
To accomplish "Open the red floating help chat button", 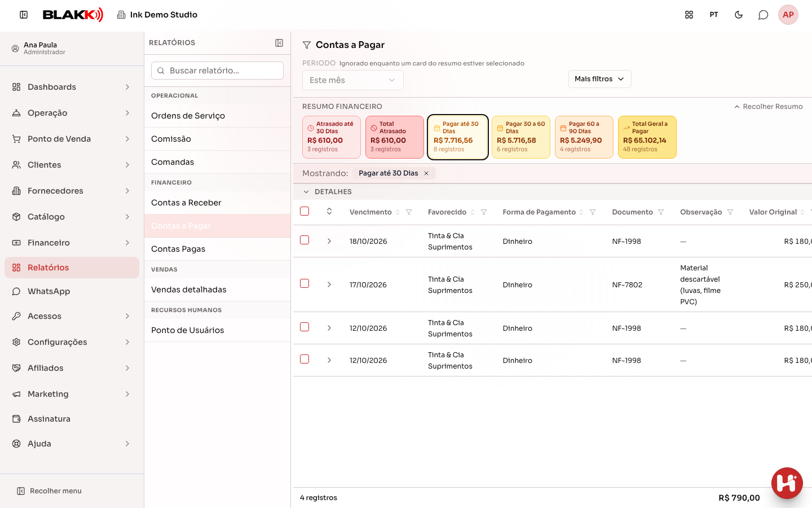I will (x=787, y=483).
